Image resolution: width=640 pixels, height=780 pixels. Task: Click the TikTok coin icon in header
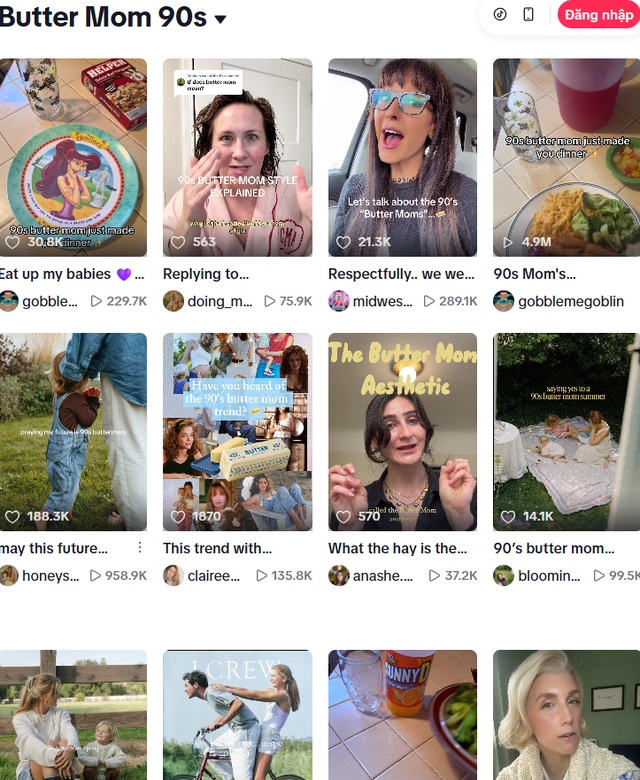click(x=500, y=14)
